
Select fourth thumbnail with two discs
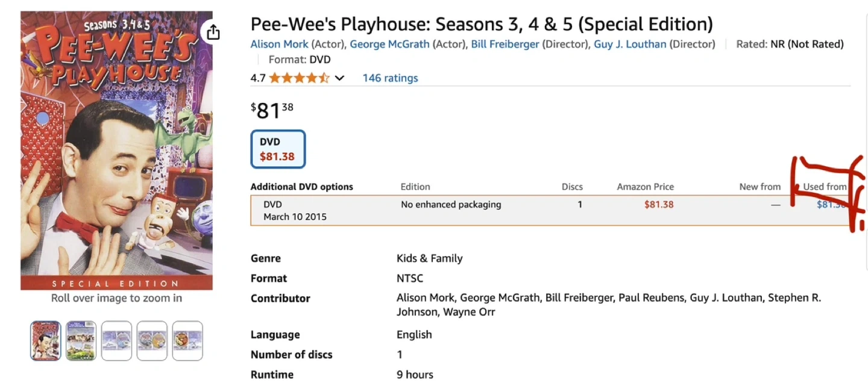[x=152, y=341]
